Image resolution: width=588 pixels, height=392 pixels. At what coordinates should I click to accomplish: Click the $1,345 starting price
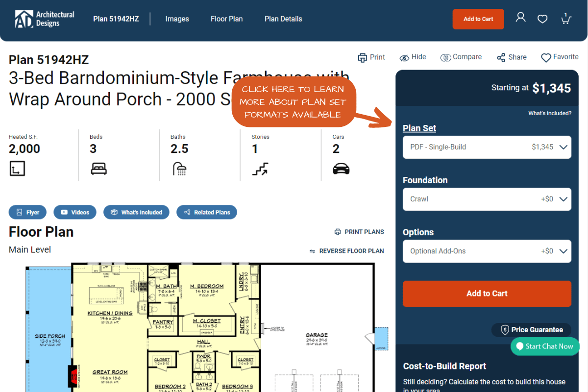click(552, 88)
